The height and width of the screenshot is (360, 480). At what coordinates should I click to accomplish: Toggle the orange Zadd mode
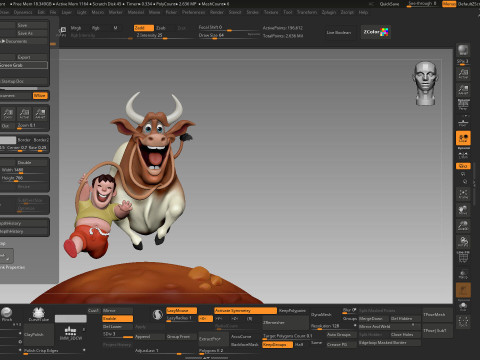pyautogui.click(x=144, y=28)
